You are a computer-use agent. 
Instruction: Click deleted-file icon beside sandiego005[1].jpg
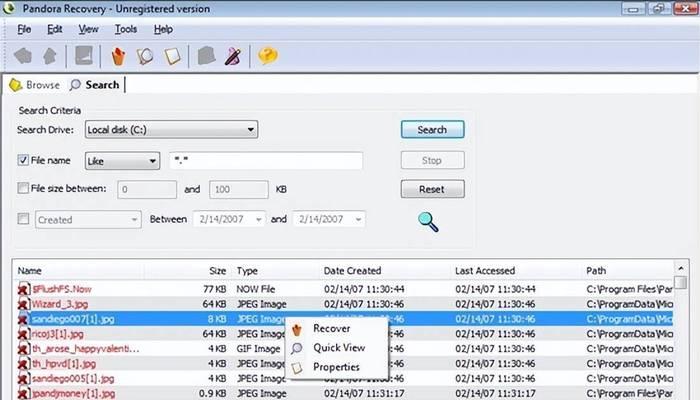[x=24, y=379]
